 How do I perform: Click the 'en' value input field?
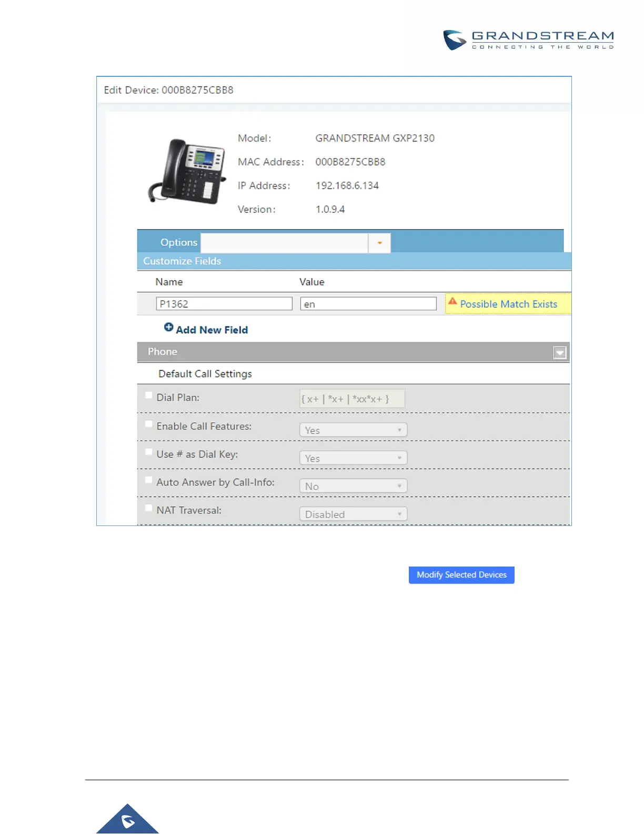[x=368, y=304]
